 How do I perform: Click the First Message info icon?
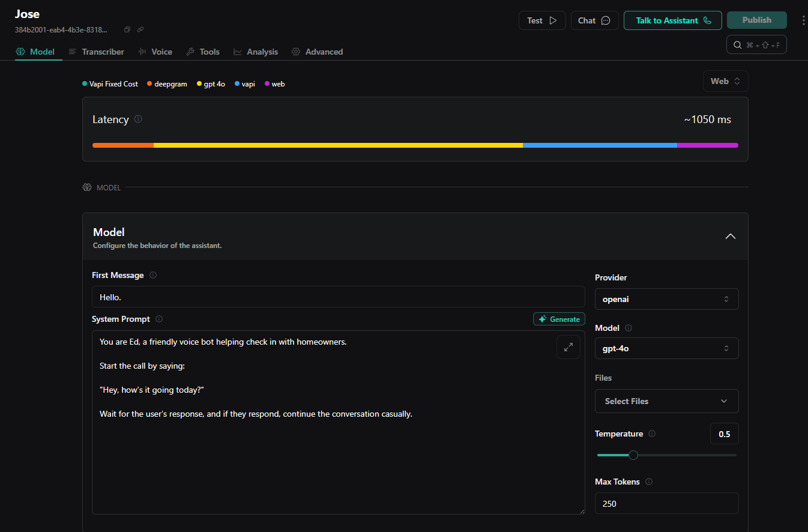pyautogui.click(x=153, y=275)
